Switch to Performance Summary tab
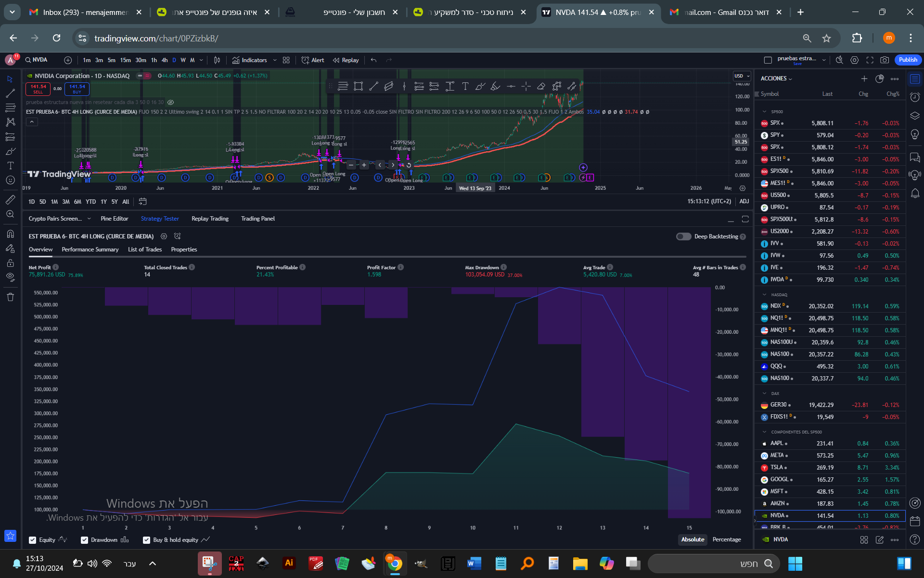This screenshot has height=578, width=924. pos(90,250)
